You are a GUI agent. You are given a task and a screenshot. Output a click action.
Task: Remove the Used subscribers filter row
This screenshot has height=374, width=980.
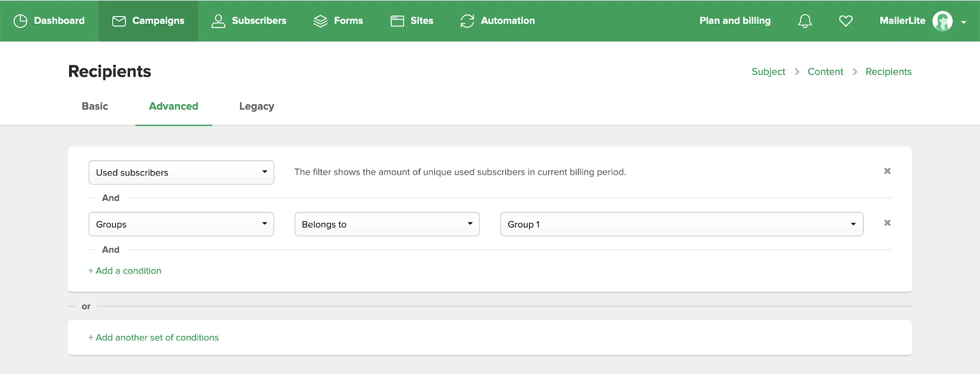[887, 171]
